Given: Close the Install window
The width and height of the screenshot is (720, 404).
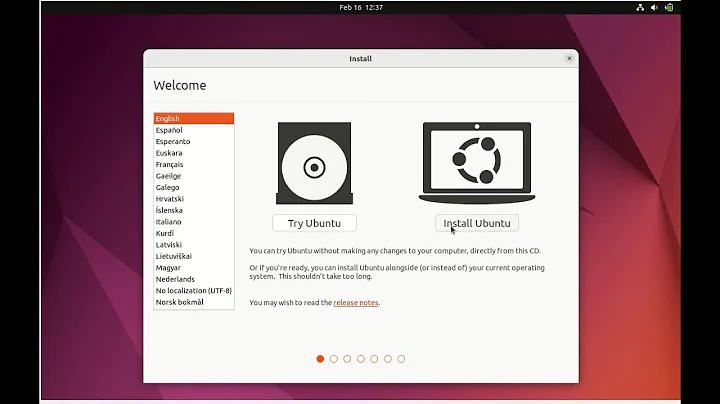Looking at the screenshot, I should 569,58.
